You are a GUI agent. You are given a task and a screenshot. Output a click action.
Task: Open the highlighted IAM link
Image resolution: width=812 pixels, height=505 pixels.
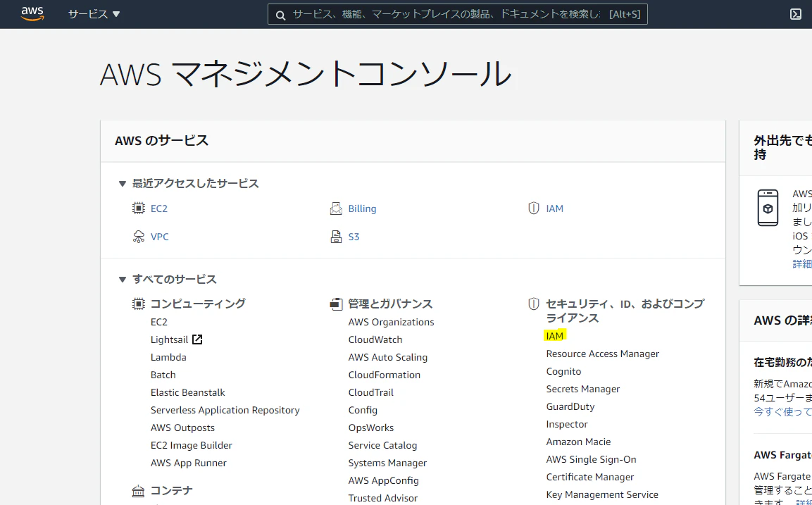555,336
